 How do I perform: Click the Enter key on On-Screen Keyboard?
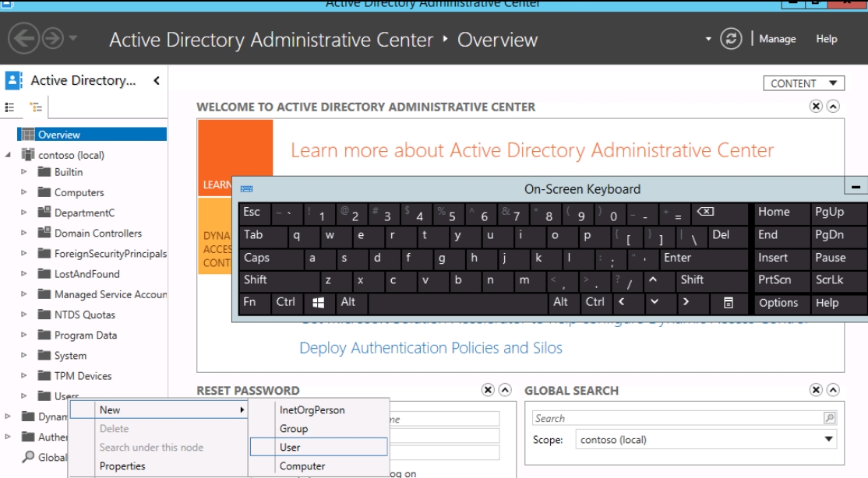click(x=703, y=258)
